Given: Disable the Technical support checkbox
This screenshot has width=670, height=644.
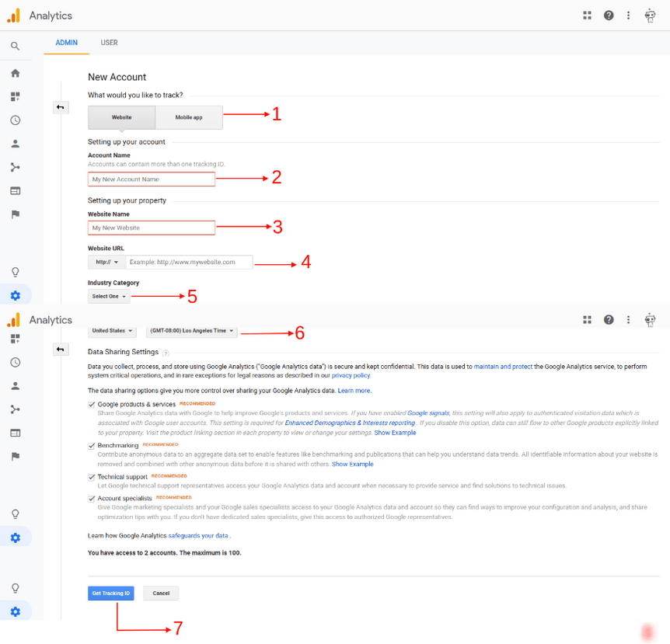Looking at the screenshot, I should (92, 477).
